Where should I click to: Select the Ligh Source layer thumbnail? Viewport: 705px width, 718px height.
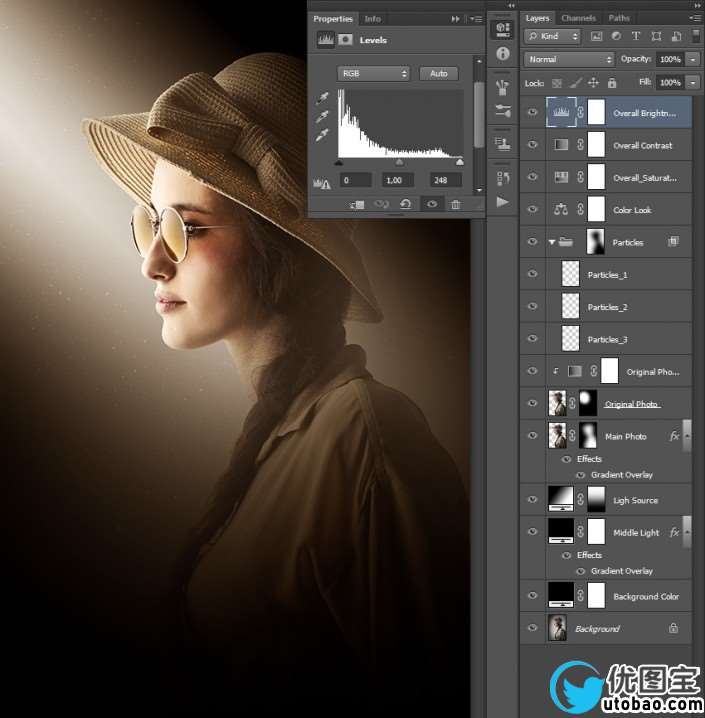(561, 500)
